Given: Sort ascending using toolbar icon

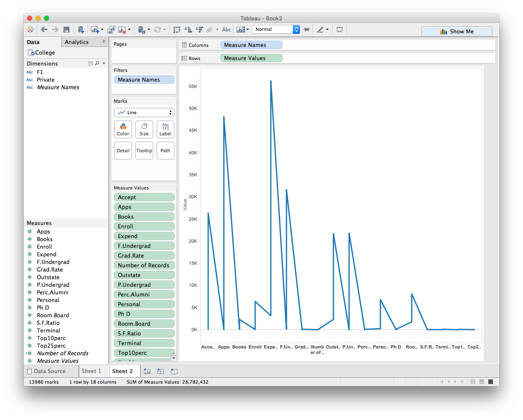Looking at the screenshot, I should point(188,30).
